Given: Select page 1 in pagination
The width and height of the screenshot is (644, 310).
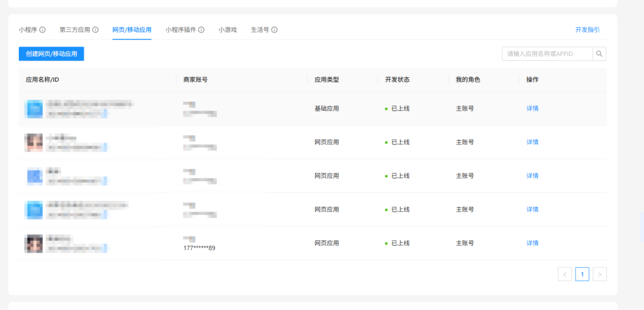Looking at the screenshot, I should (582, 274).
